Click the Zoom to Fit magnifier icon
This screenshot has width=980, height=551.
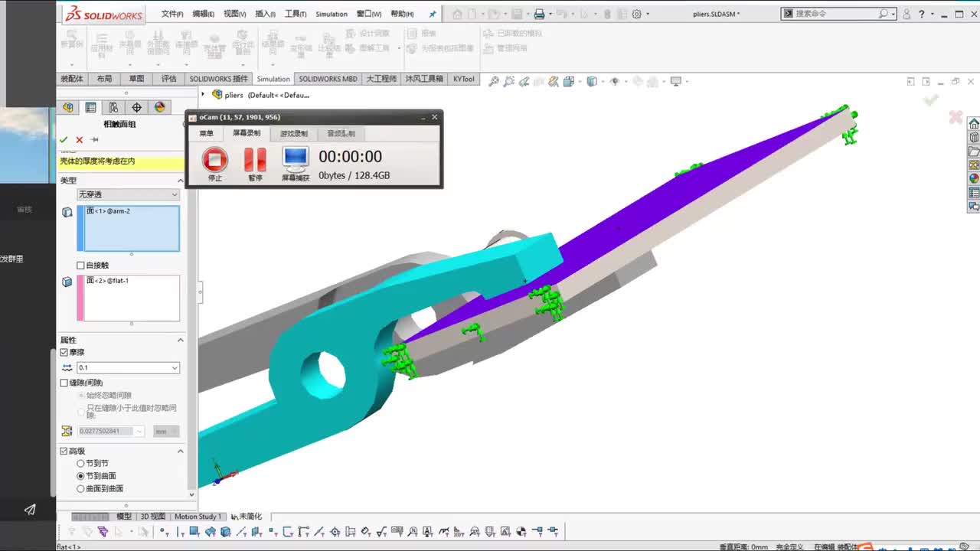click(494, 81)
